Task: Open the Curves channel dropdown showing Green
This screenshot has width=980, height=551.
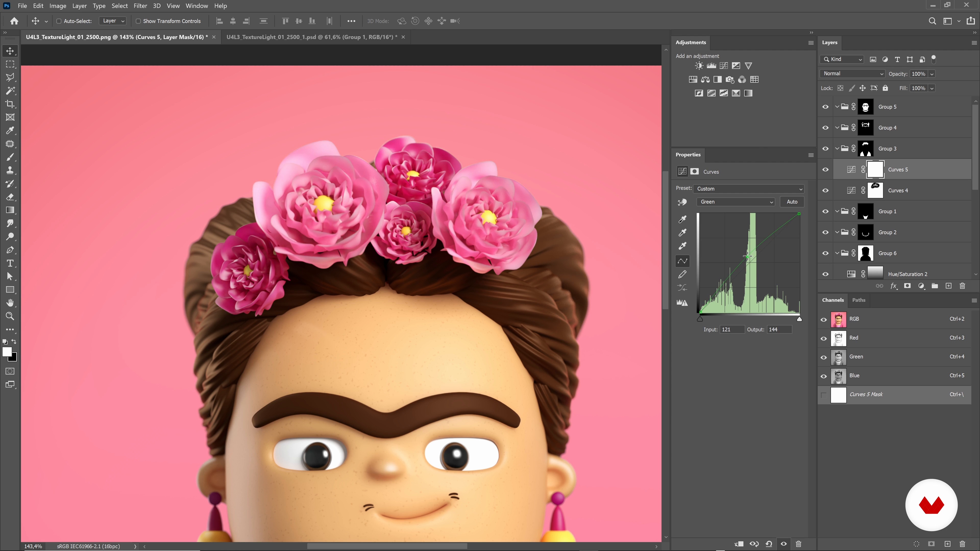Action: 736,202
